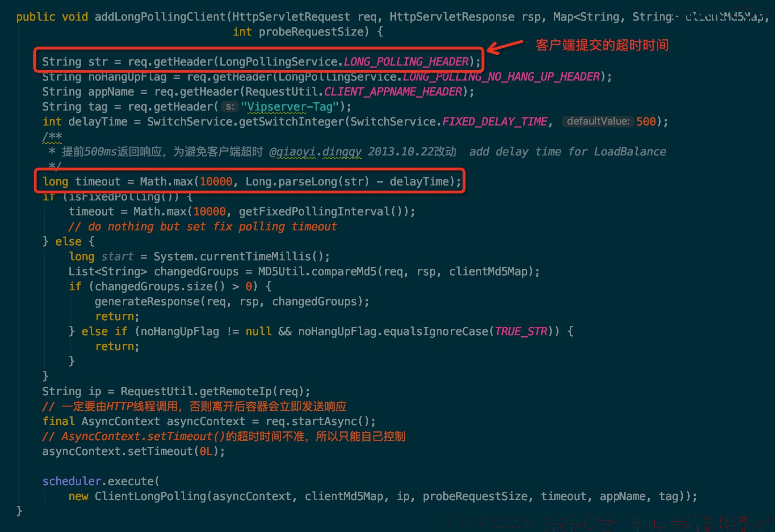Viewport: 775px width, 532px height.
Task: Click the probeRequestSize parameter declaration
Action: tap(298, 32)
